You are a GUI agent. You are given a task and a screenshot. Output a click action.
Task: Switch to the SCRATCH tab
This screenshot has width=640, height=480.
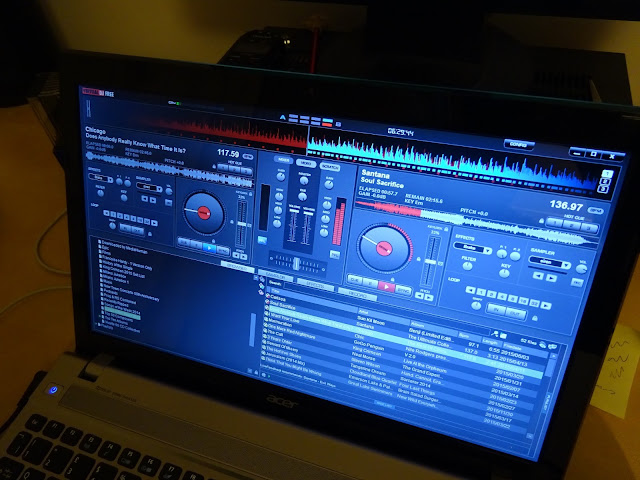(330, 167)
